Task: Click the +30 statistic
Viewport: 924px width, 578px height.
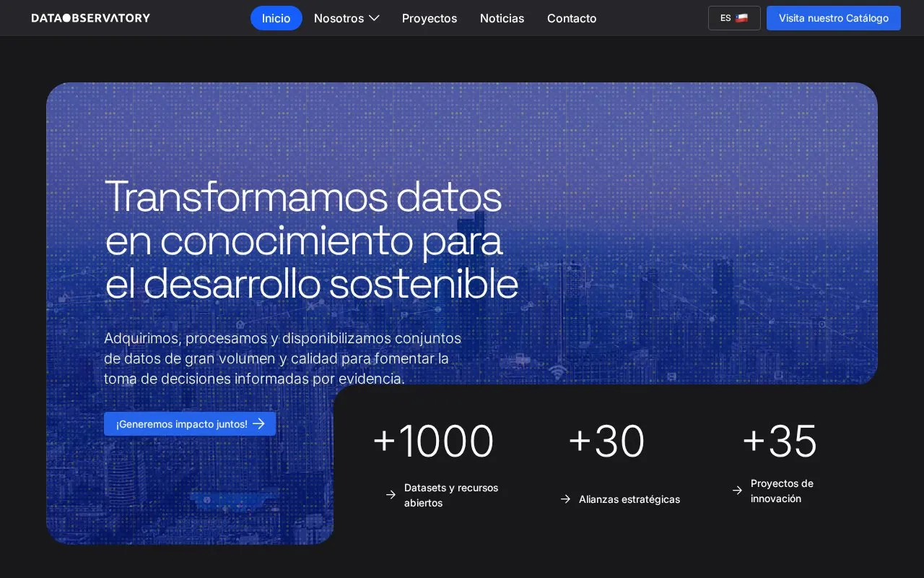Action: (606, 441)
